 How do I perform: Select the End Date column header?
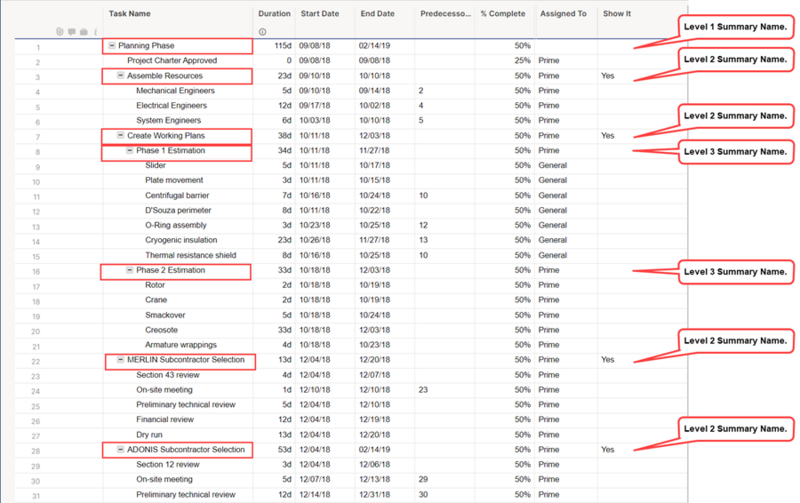378,14
